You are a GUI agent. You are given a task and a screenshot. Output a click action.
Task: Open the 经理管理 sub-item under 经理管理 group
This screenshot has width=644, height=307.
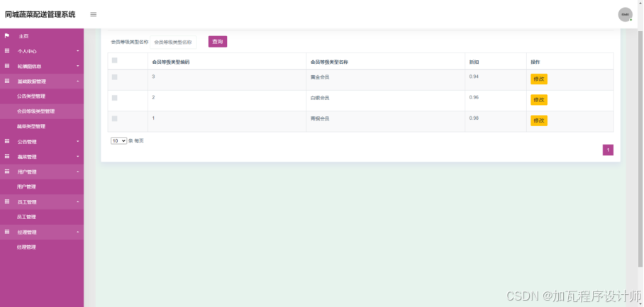click(x=26, y=247)
